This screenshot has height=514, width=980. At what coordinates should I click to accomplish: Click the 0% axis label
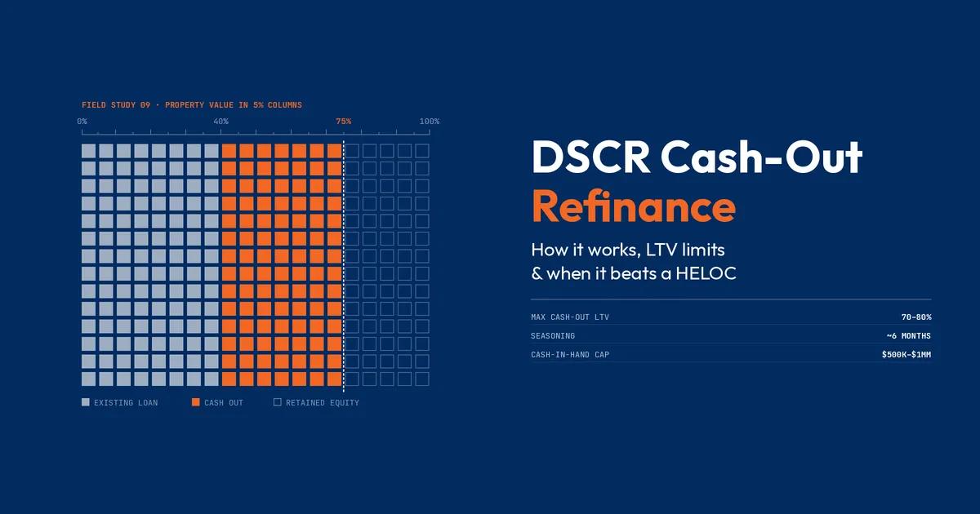[82, 122]
